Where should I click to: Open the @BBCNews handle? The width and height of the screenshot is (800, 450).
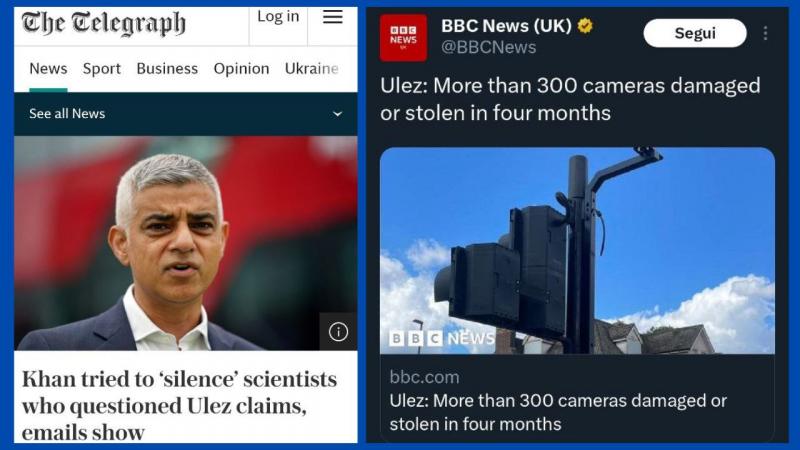pyautogui.click(x=488, y=47)
